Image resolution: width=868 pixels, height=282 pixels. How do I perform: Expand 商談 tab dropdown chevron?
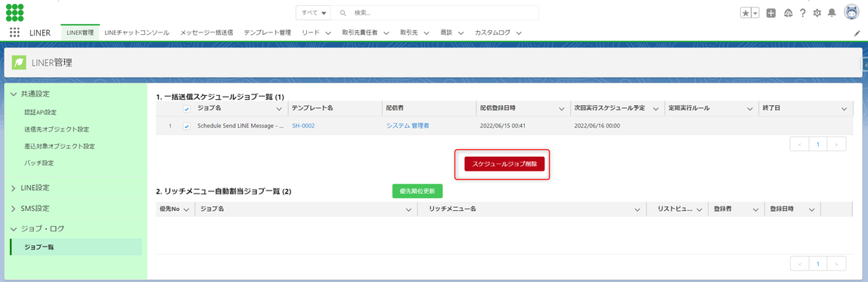pos(460,33)
